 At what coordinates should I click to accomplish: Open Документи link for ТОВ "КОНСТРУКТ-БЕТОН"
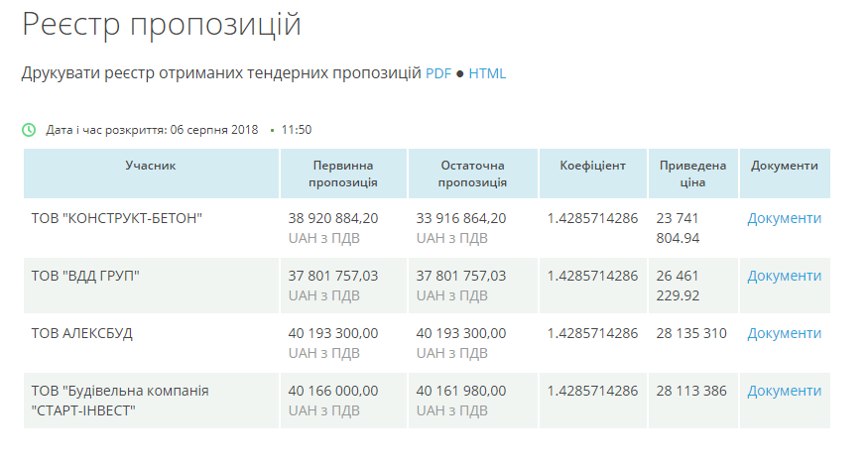[x=784, y=219]
